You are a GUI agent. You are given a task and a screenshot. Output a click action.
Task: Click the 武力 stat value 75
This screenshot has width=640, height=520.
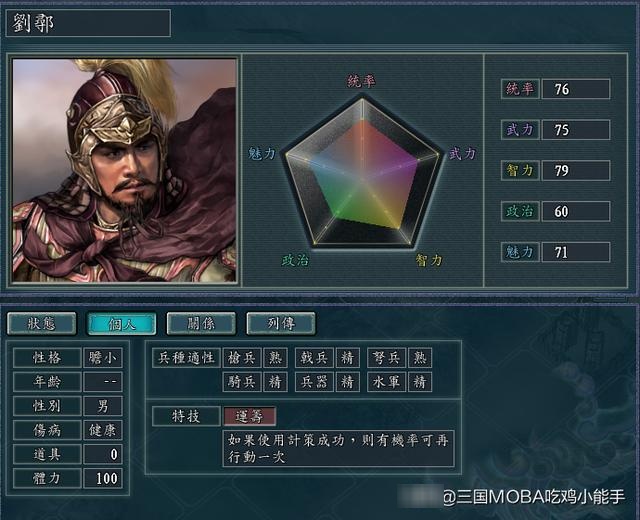(x=576, y=130)
